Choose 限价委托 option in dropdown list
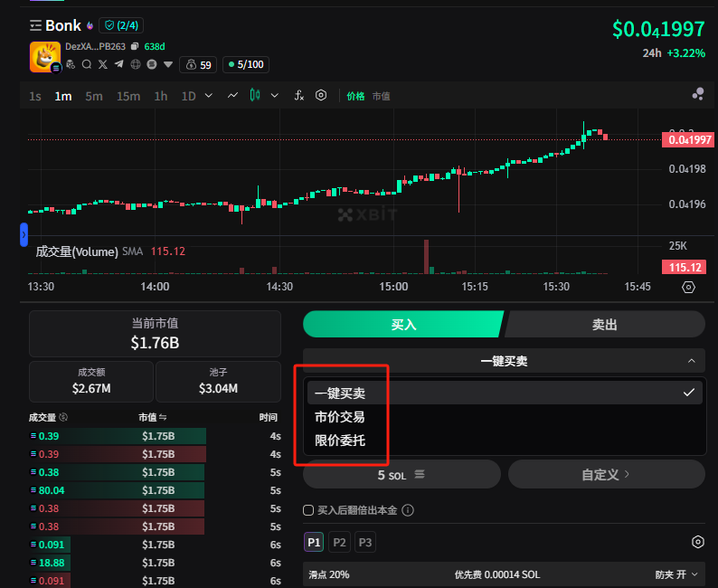The image size is (718, 588). 340,441
